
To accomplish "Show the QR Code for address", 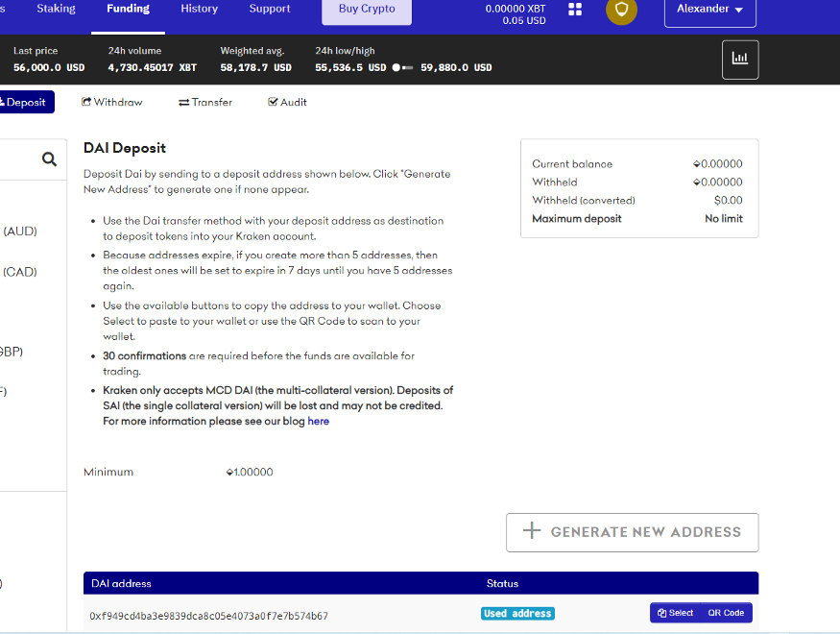I will 726,613.
